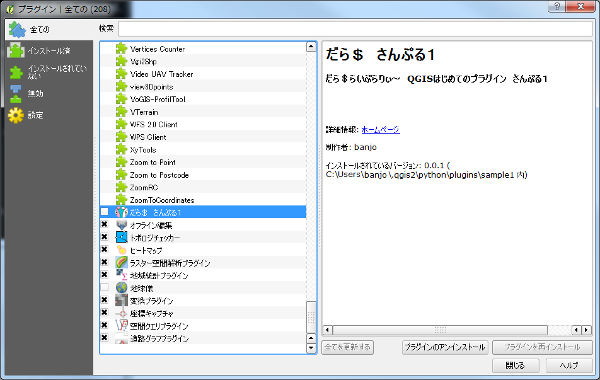This screenshot has width=600, height=380.
Task: Click the 座標キャプチャ crosshair icon
Action: 121,313
